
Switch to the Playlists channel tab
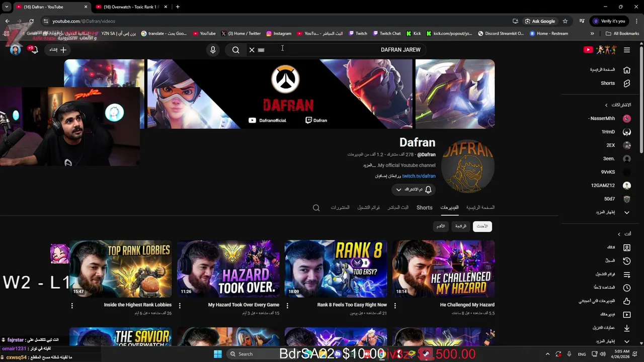coord(369,207)
